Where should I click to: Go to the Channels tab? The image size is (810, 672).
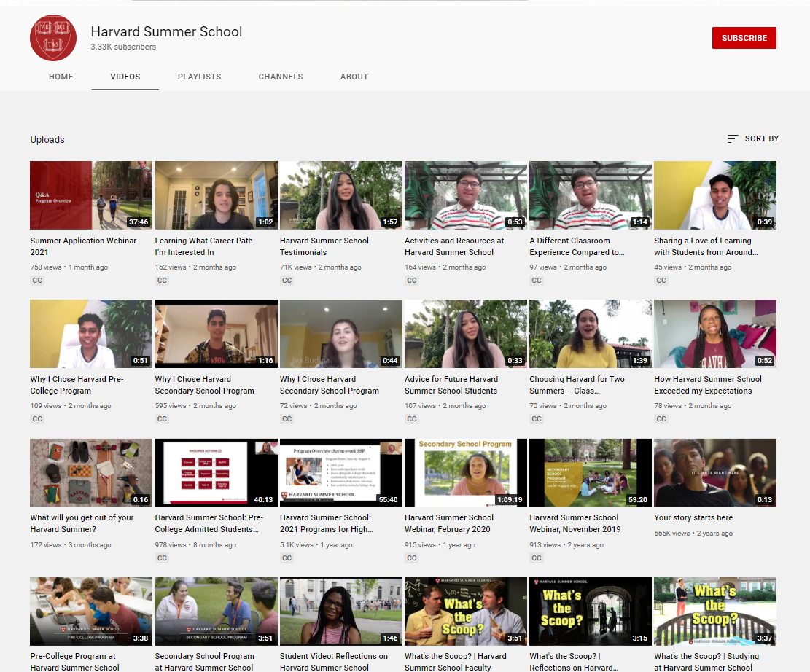pyautogui.click(x=281, y=77)
